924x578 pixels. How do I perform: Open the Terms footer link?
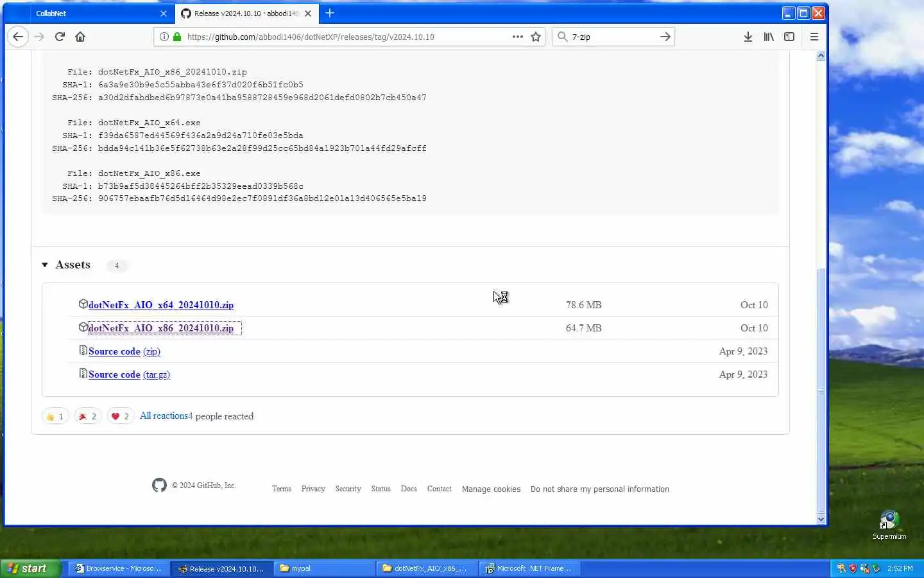282,489
